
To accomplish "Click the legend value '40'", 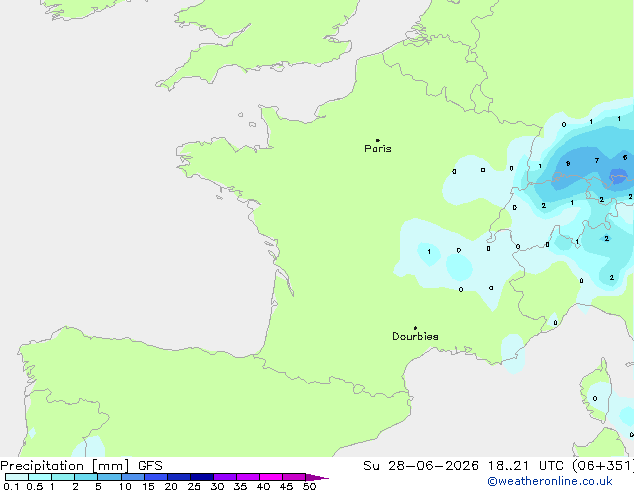I will [x=263, y=486].
